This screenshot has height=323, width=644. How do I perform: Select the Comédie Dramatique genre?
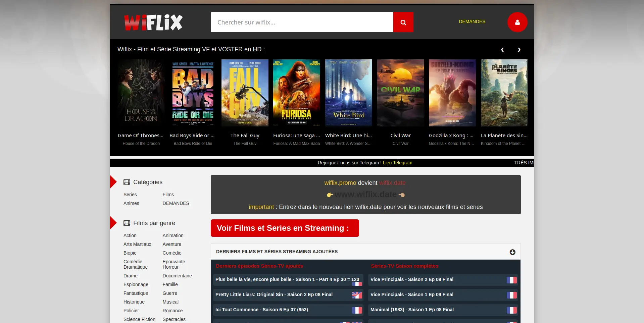tap(136, 264)
